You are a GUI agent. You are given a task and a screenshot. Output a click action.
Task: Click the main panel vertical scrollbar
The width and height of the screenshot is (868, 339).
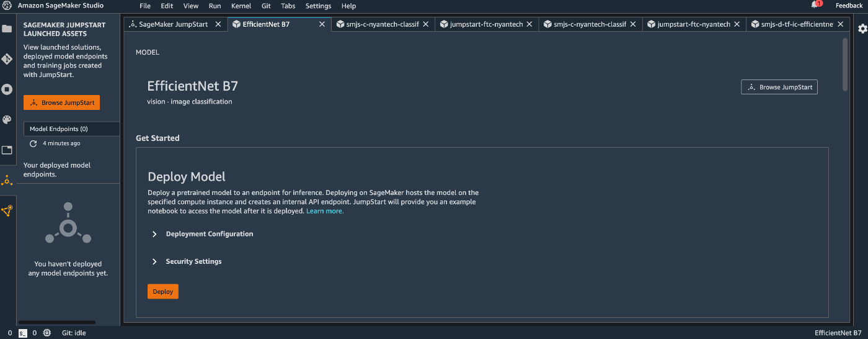pyautogui.click(x=844, y=65)
